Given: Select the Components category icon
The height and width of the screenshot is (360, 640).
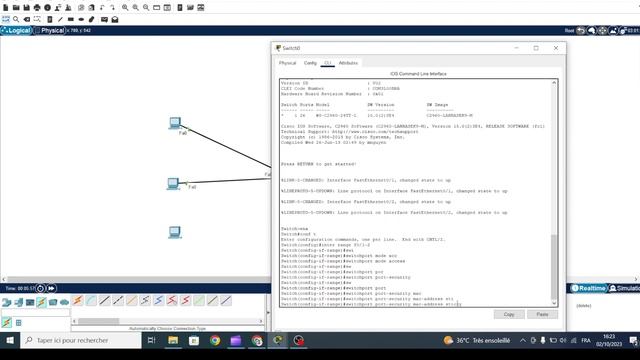Looking at the screenshot, I should click(30, 302).
